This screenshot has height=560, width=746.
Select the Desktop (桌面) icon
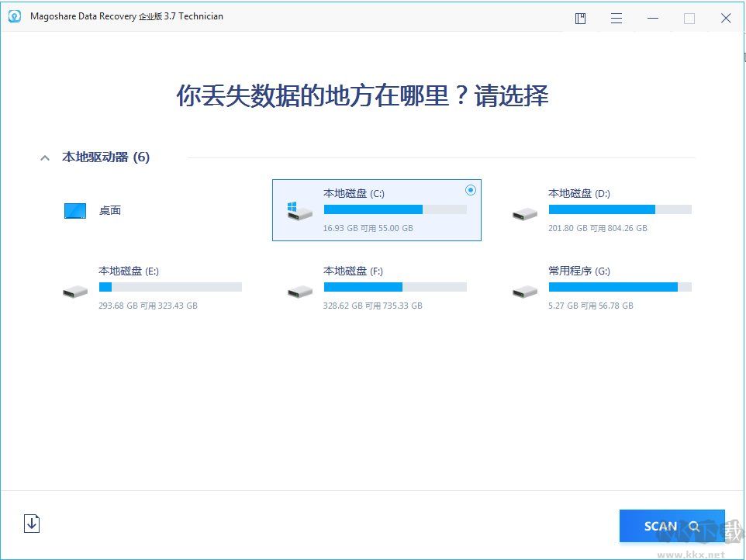tap(74, 210)
